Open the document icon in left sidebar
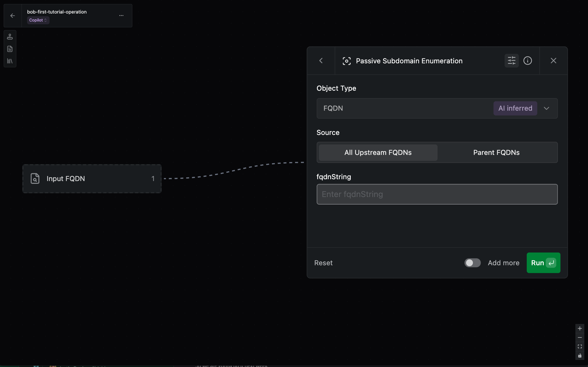 click(10, 49)
